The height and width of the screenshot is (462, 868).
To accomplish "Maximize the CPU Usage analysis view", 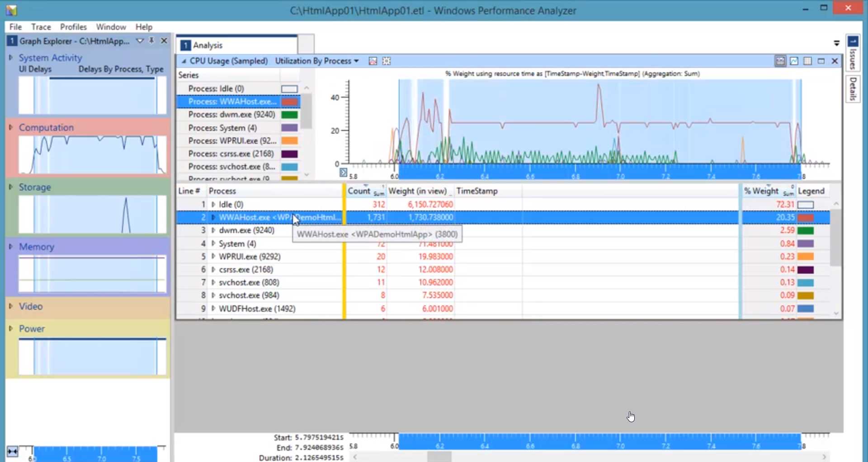I will click(822, 61).
